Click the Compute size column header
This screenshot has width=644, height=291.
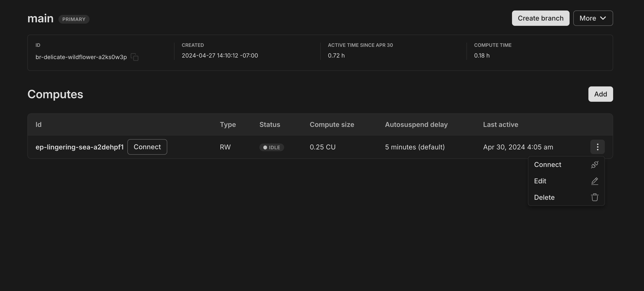click(x=332, y=125)
